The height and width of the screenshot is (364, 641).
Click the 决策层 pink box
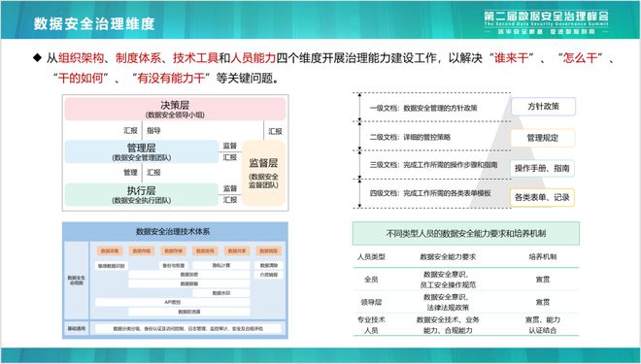(x=175, y=109)
